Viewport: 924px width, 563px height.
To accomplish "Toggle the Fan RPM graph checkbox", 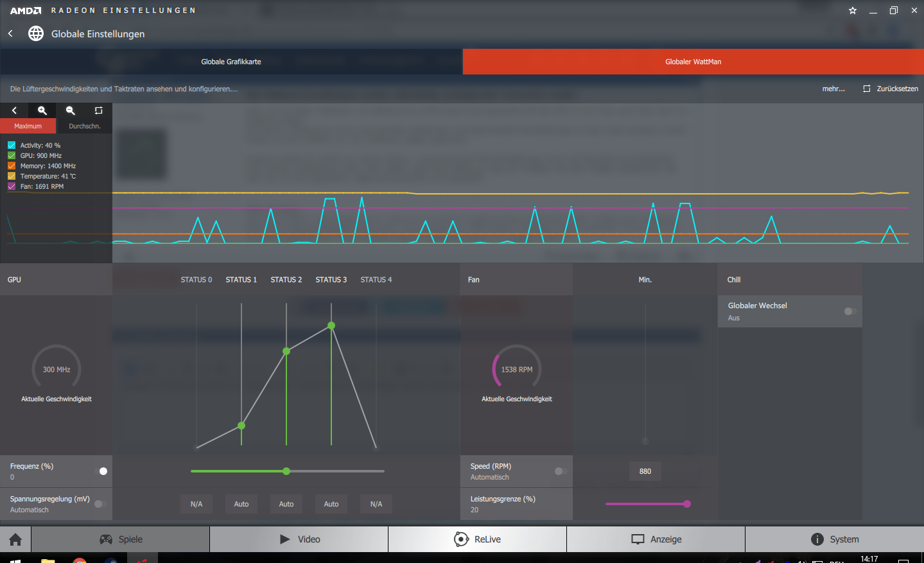I will tap(12, 186).
